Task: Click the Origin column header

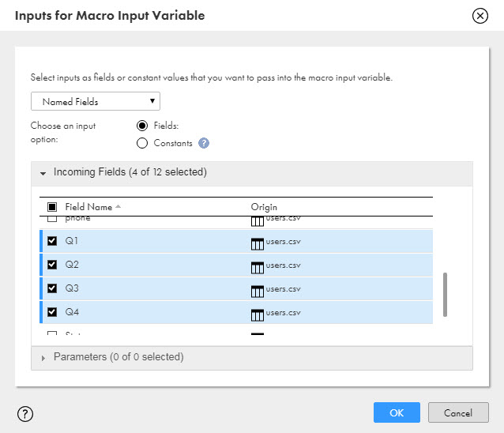Action: coord(264,207)
